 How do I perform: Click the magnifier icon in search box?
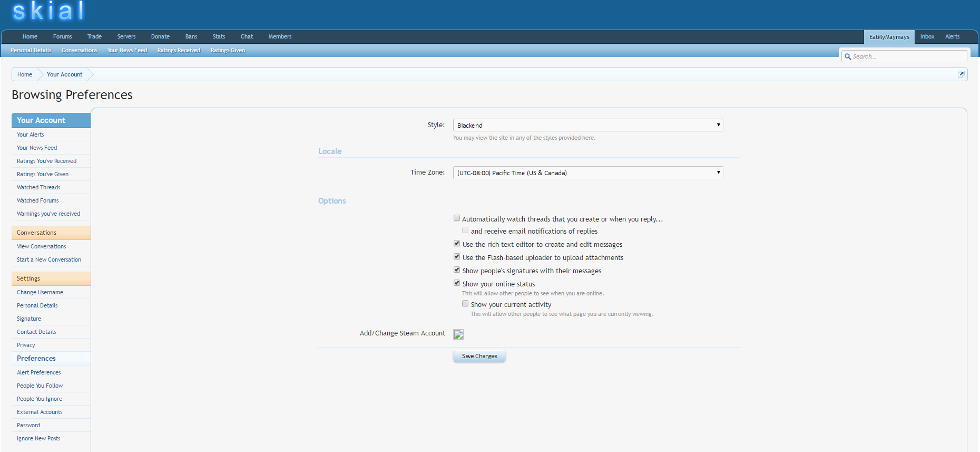coord(848,56)
